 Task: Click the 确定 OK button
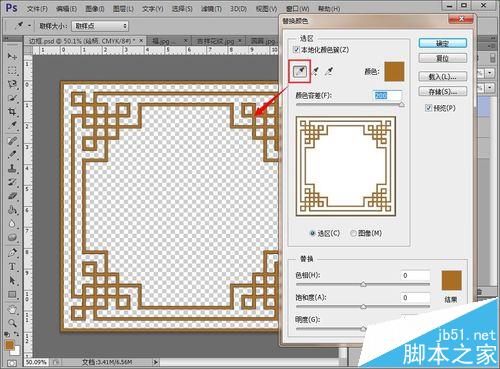[443, 43]
